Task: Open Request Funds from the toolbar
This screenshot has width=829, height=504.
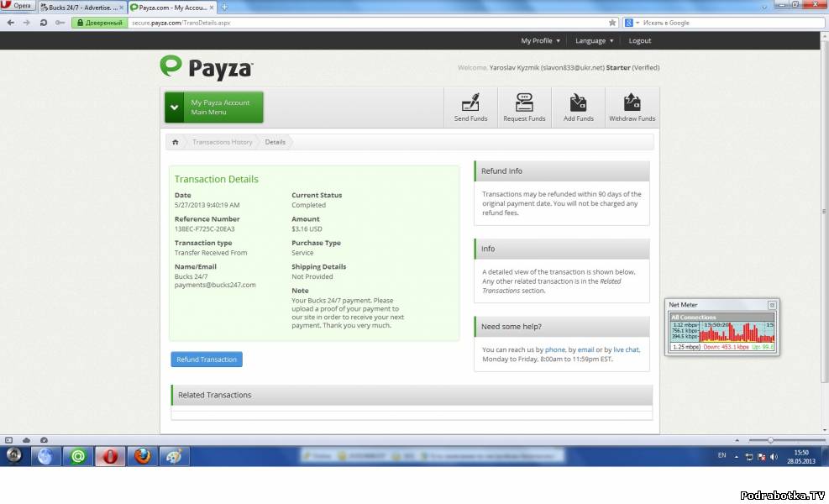Action: pyautogui.click(x=524, y=103)
